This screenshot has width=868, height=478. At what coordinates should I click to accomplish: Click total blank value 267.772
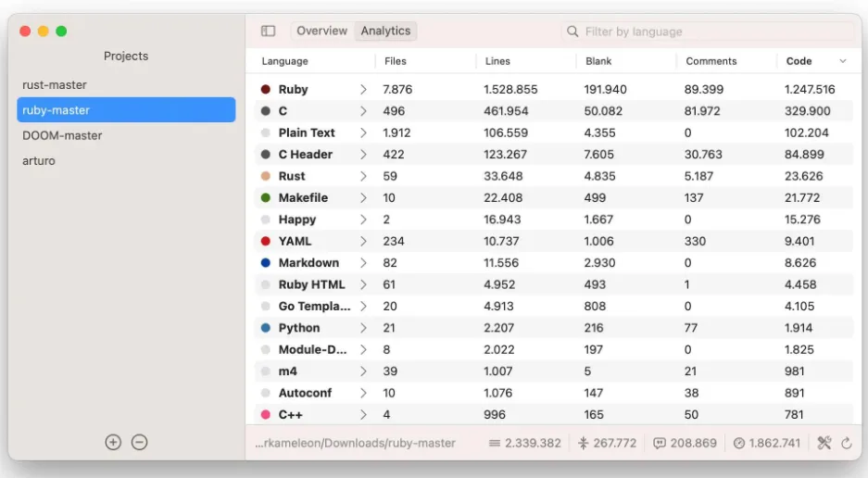point(615,443)
